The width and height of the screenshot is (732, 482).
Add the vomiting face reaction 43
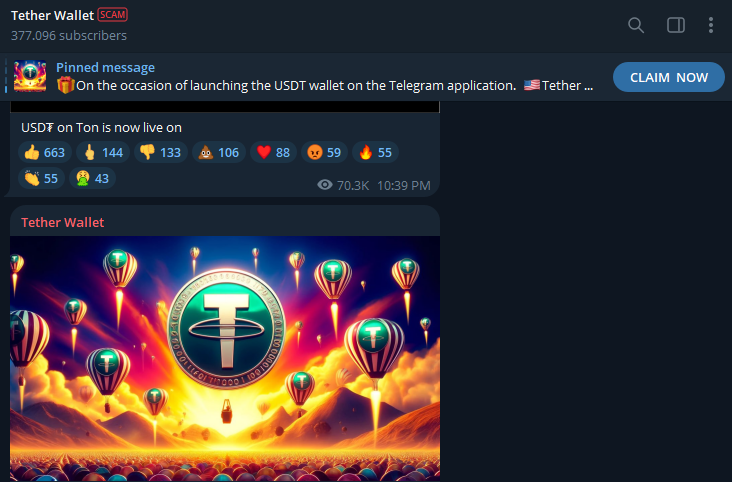(92, 178)
